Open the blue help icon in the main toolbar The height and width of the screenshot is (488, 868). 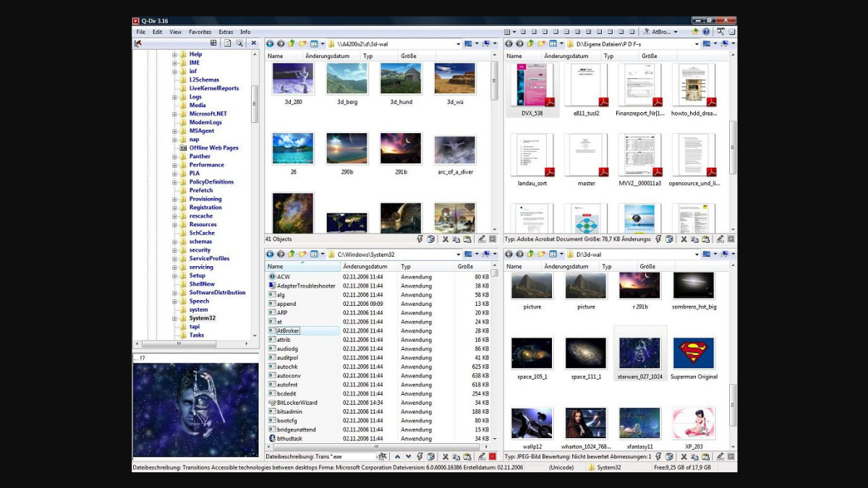[x=706, y=32]
